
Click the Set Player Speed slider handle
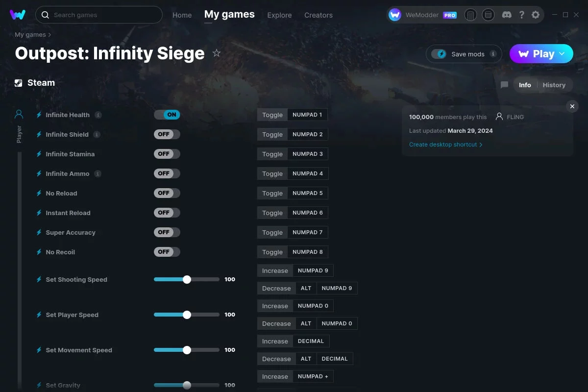(187, 315)
